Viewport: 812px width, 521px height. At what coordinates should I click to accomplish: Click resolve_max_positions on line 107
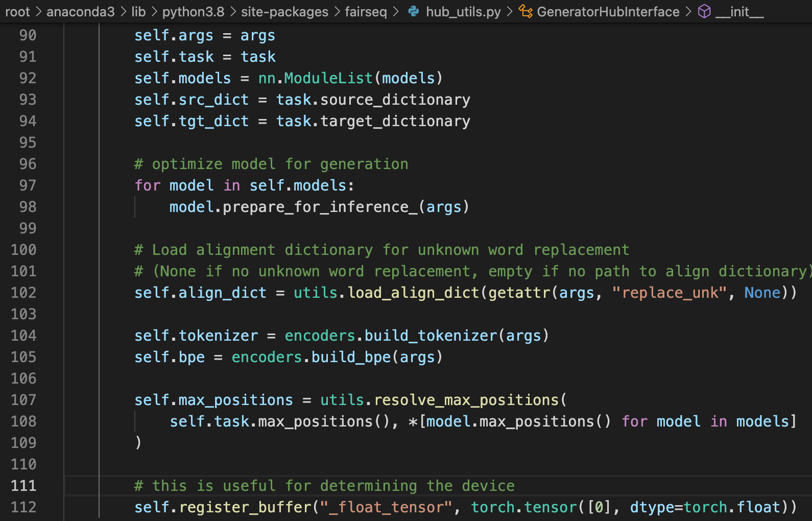point(466,400)
